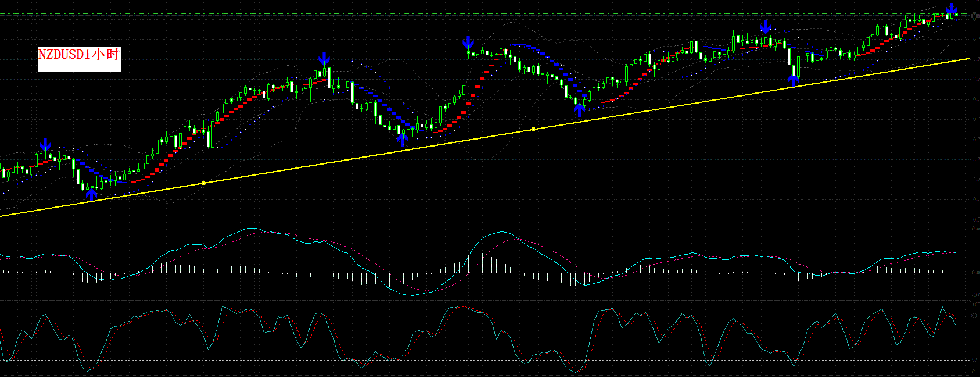
Task: Select the green dashed horizontal price line
Action: (485, 20)
